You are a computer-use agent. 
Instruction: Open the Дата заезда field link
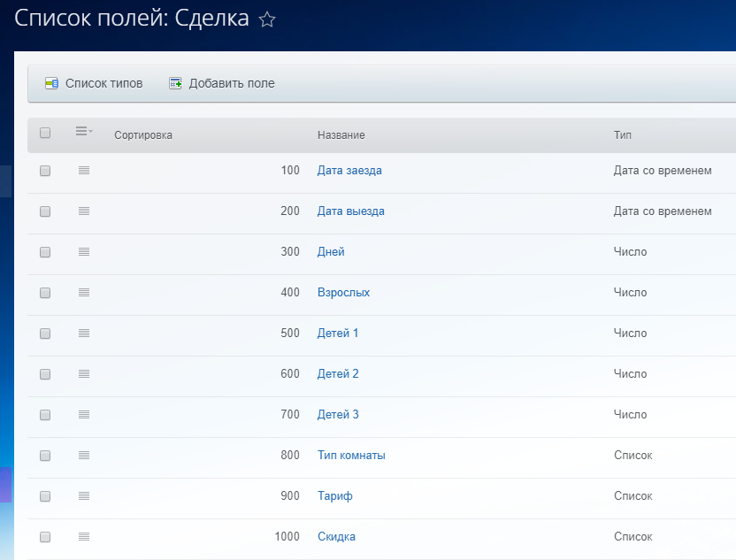[x=349, y=171]
